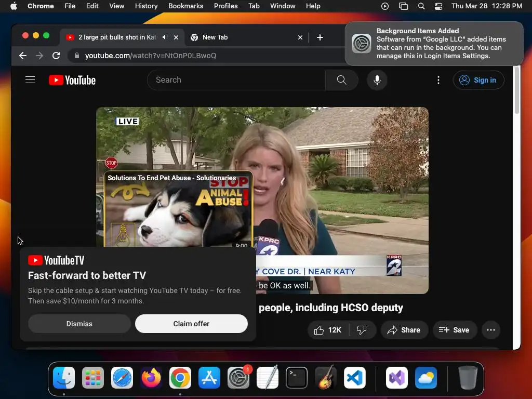Screen dimensions: 532x399
Task: Click the Background Items Added notification
Action: [434, 44]
